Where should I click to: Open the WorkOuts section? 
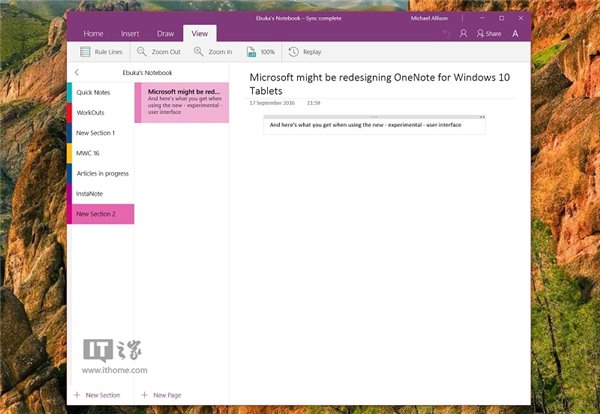[101, 112]
